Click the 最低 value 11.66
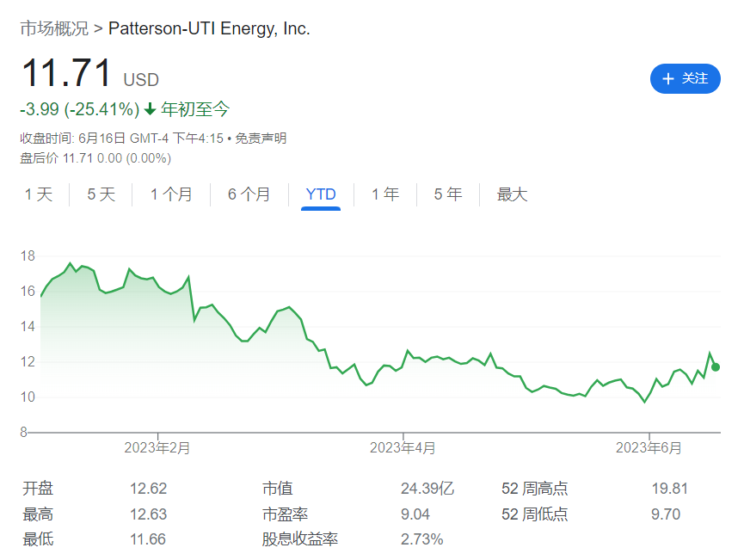Image resolution: width=744 pixels, height=560 pixels. (x=148, y=539)
